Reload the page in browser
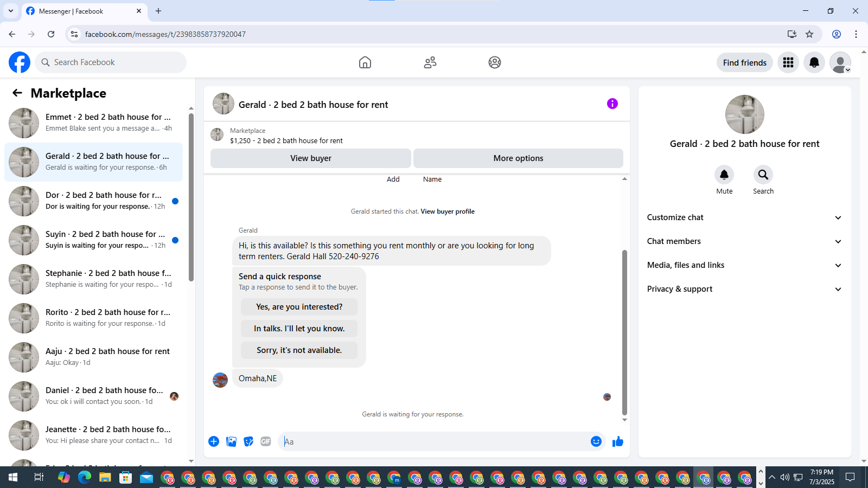This screenshot has width=868, height=488. [51, 34]
